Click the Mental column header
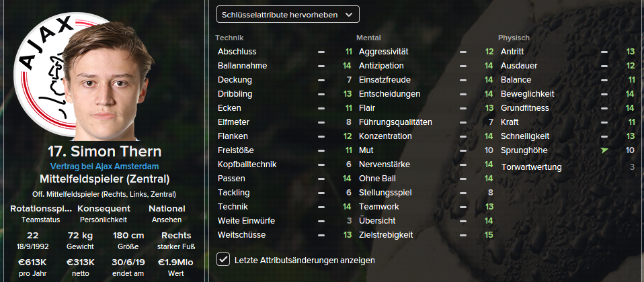Viewport: 644px width, 282px height. 369,38
